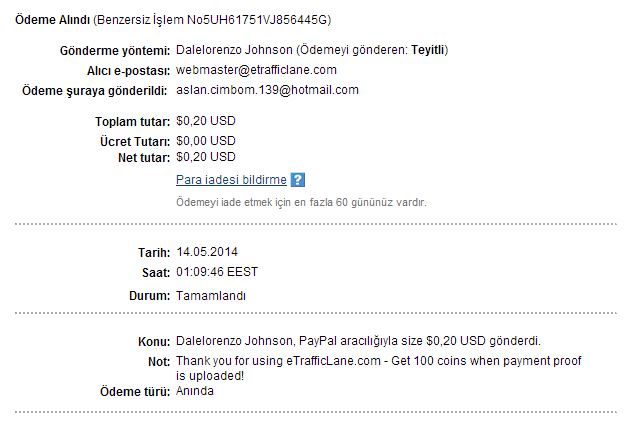Click the eTrafficLane.com thank you note
632x433 pixels.
[378, 368]
